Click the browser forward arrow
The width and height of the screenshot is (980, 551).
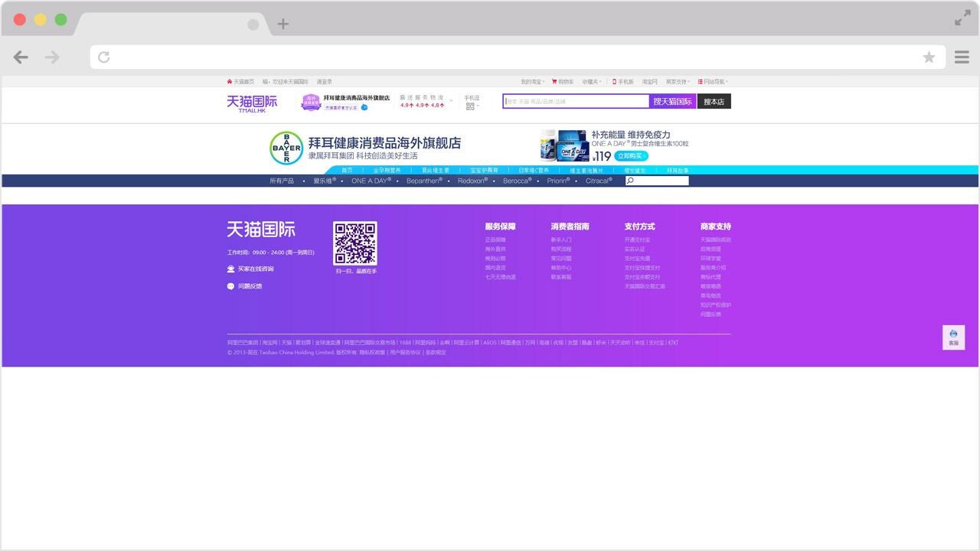(x=52, y=57)
